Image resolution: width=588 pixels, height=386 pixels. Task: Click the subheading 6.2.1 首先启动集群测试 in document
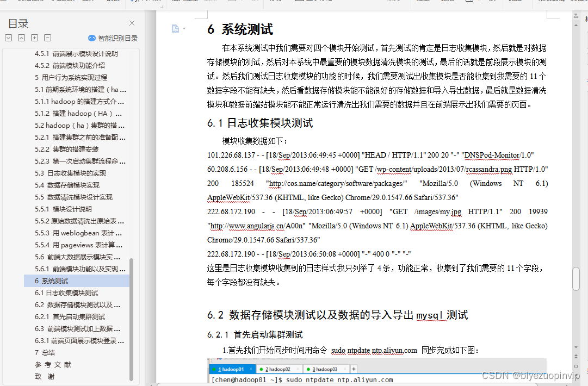(255, 335)
